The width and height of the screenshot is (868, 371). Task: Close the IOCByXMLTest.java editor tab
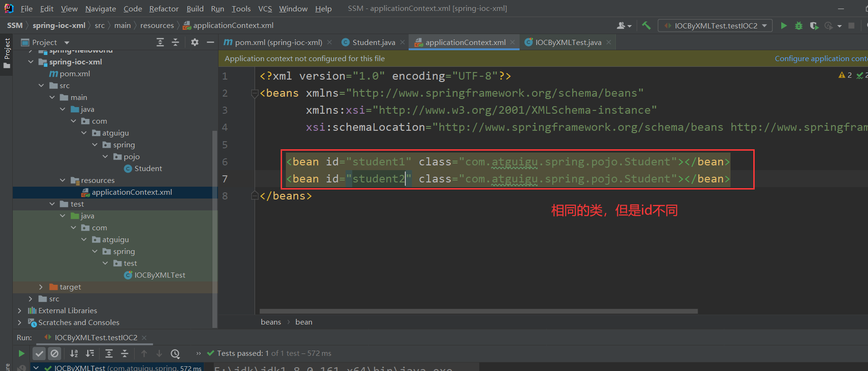pyautogui.click(x=609, y=42)
